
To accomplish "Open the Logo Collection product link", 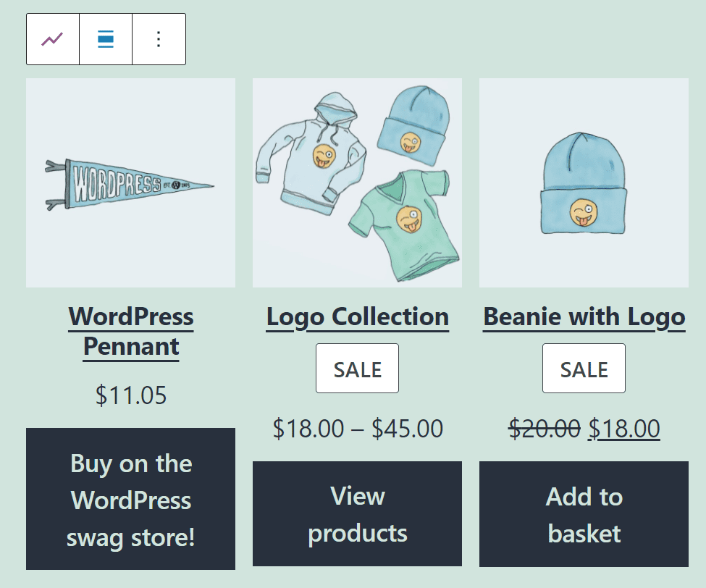I will pos(357,316).
